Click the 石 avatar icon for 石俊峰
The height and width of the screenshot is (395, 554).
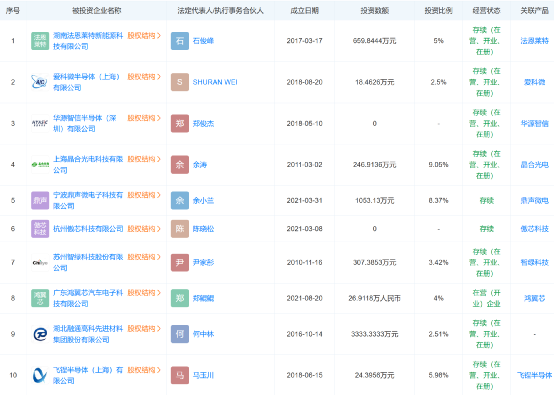pyautogui.click(x=180, y=41)
